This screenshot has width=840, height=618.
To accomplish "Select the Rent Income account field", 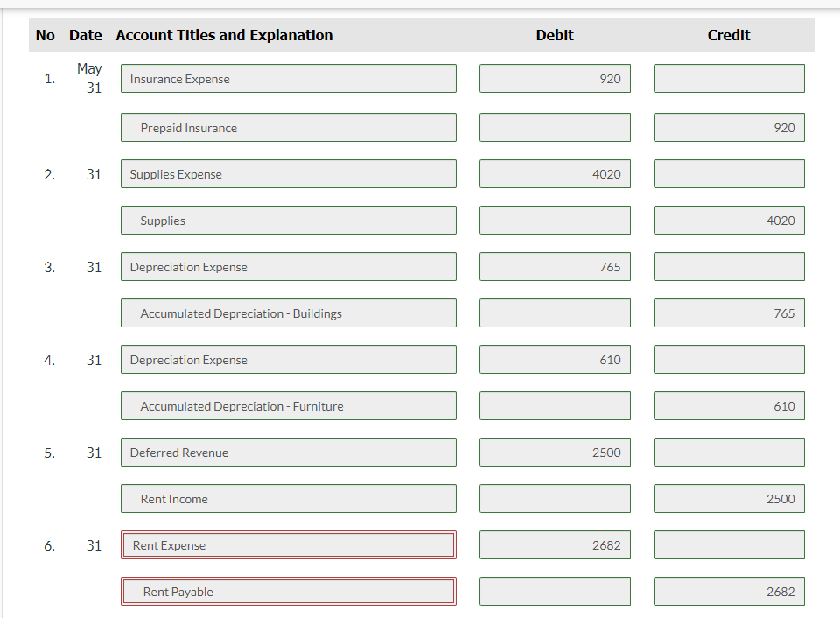I will (x=288, y=499).
